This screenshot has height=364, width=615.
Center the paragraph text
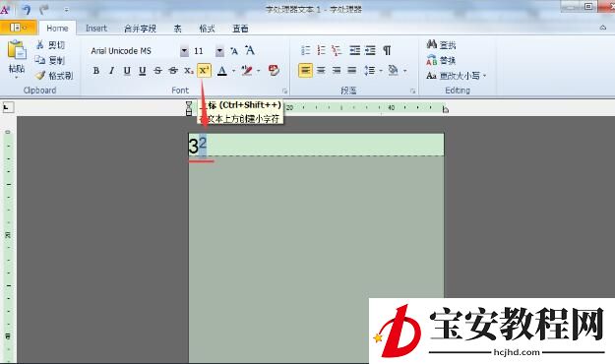pos(321,71)
